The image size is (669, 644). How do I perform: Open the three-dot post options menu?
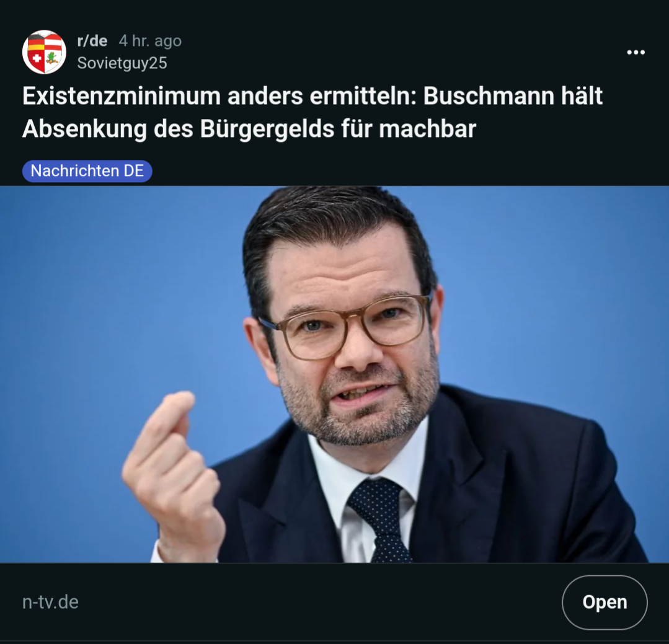[636, 53]
